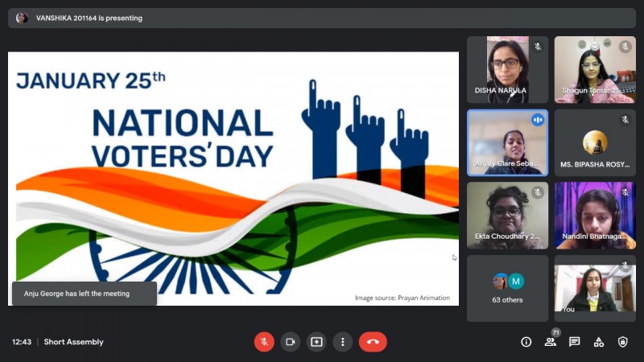The image size is (644, 362).
Task: Open the more options three-dot menu
Action: [x=343, y=342]
